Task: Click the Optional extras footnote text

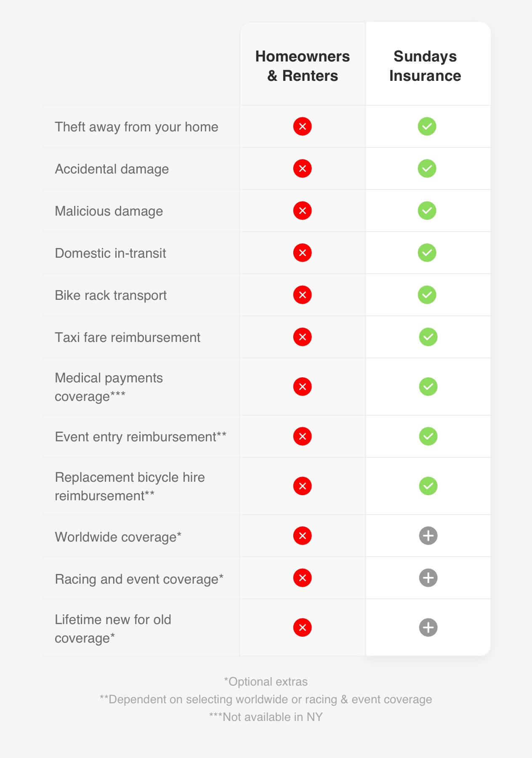Action: [x=266, y=681]
